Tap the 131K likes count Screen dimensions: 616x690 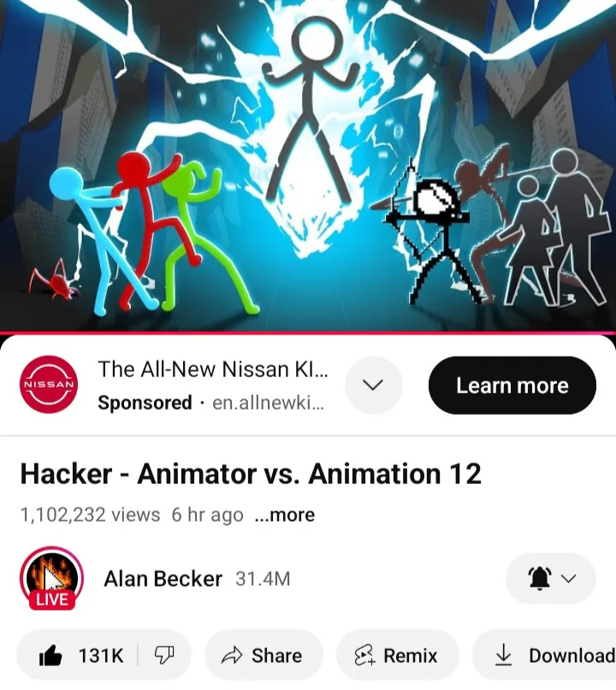(101, 655)
